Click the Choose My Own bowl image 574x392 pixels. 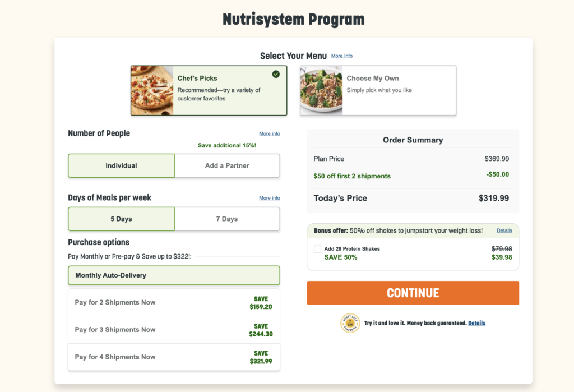(x=322, y=90)
